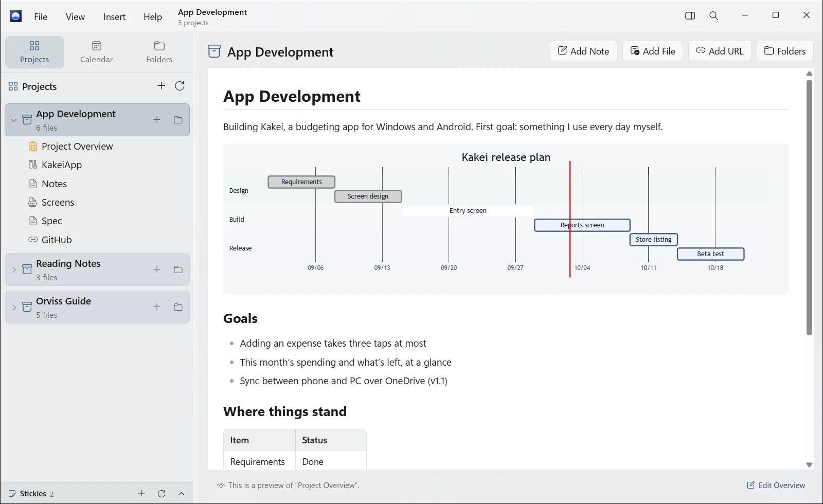Open Reading Notes folder icon
The height and width of the screenshot is (504, 823).
pyautogui.click(x=178, y=269)
